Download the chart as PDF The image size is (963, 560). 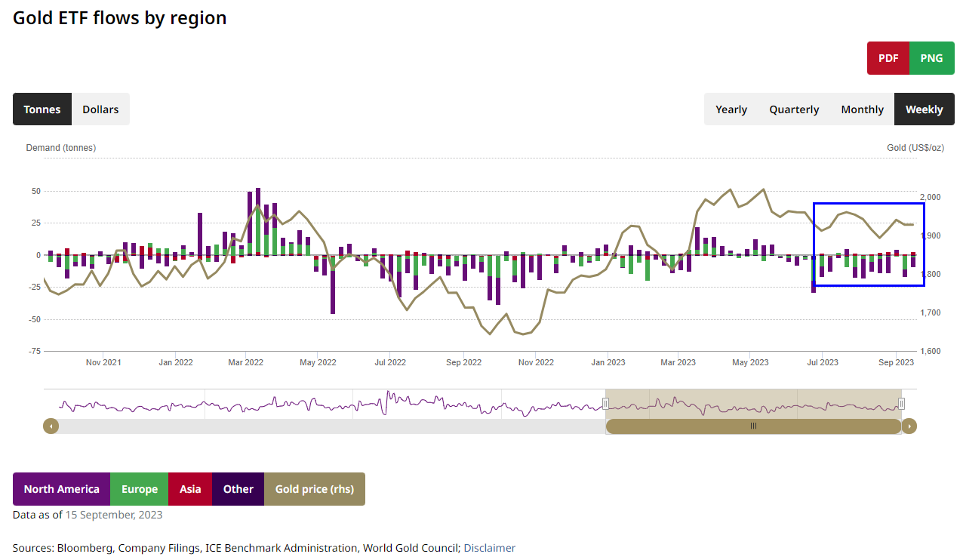point(888,58)
